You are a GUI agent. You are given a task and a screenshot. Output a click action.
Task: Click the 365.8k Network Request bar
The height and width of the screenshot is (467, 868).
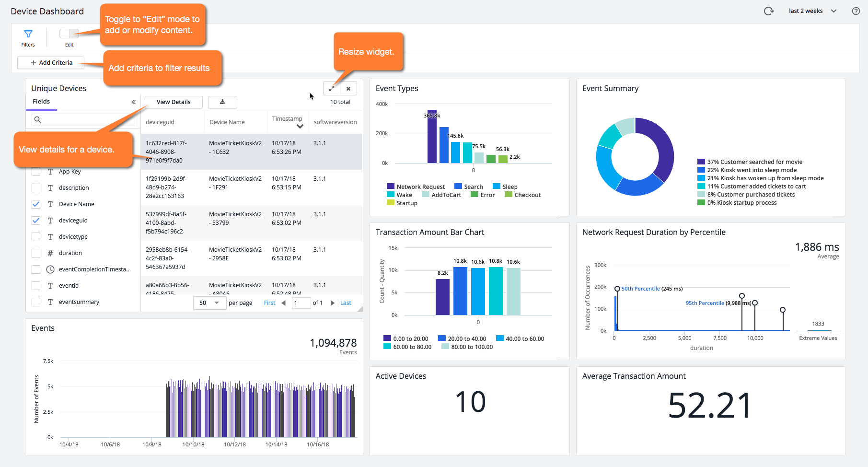(x=432, y=137)
